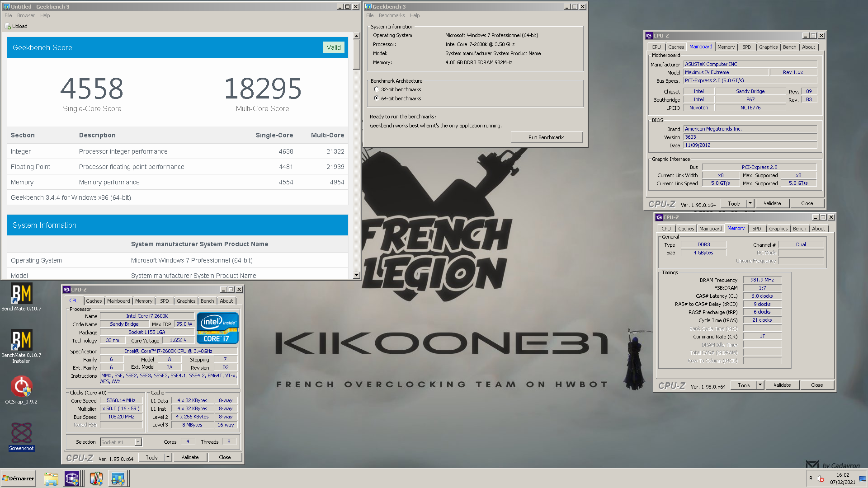Screen dimensions: 868x488
Task: Click Close button in CPU-Z CPU window
Action: [x=225, y=457]
